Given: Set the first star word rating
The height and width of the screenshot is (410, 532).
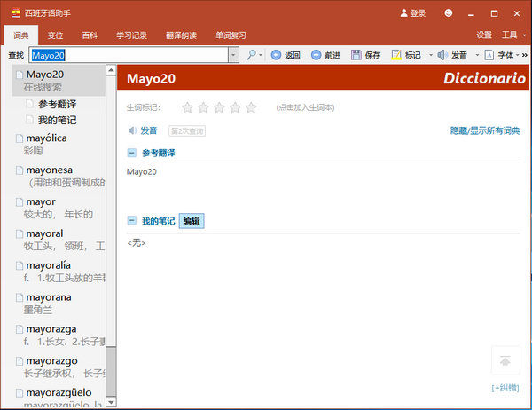Looking at the screenshot, I should tap(187, 107).
